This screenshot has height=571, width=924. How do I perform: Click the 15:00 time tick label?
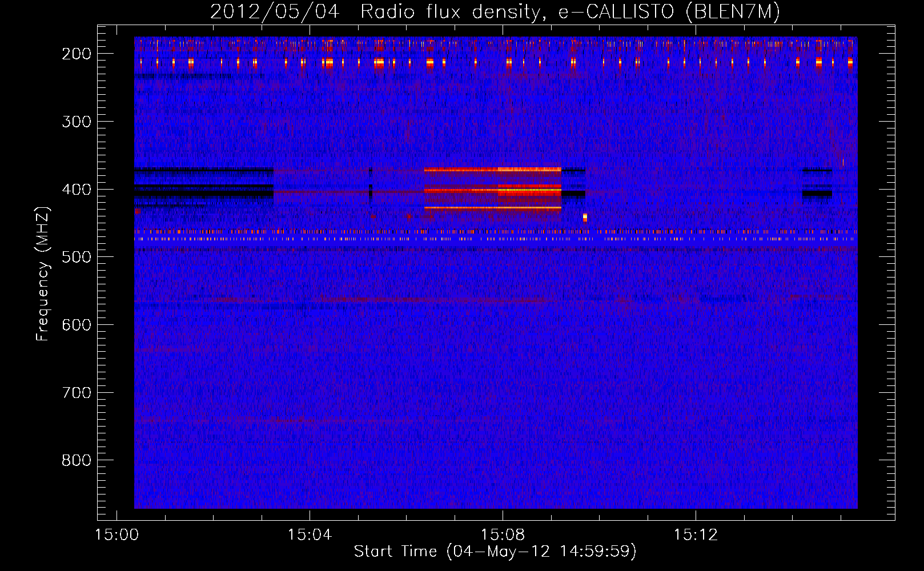(116, 535)
